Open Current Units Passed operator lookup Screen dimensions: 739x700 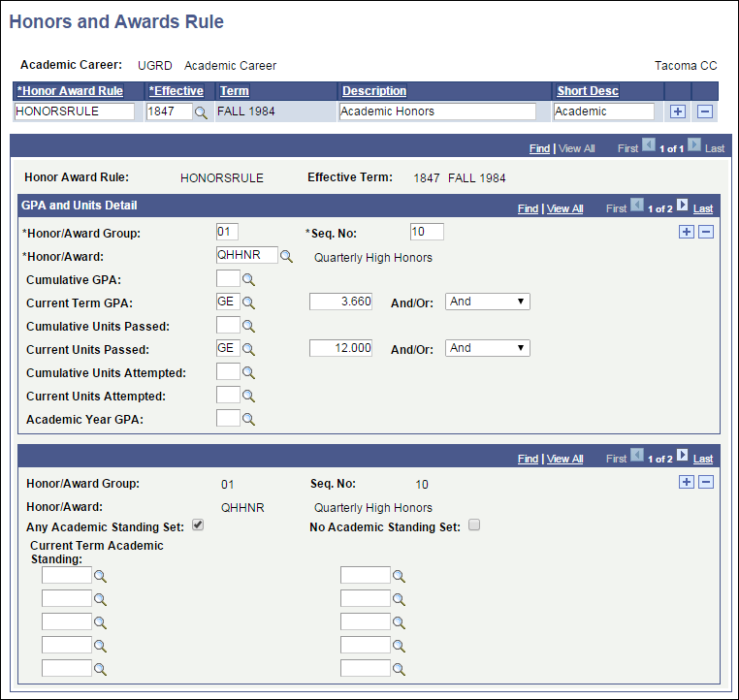tap(248, 349)
